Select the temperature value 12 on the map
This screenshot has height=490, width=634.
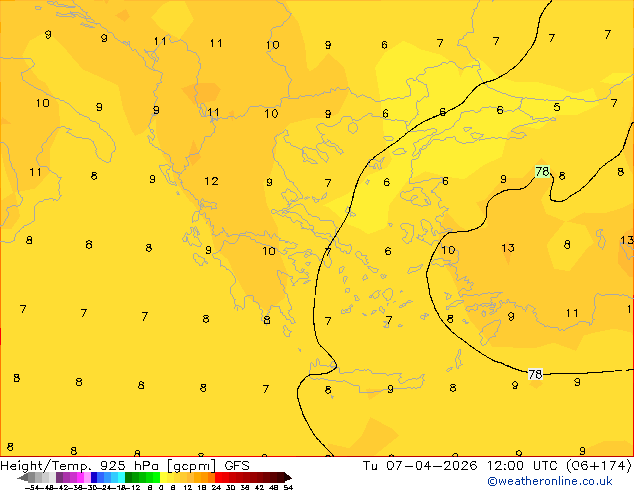(x=211, y=181)
